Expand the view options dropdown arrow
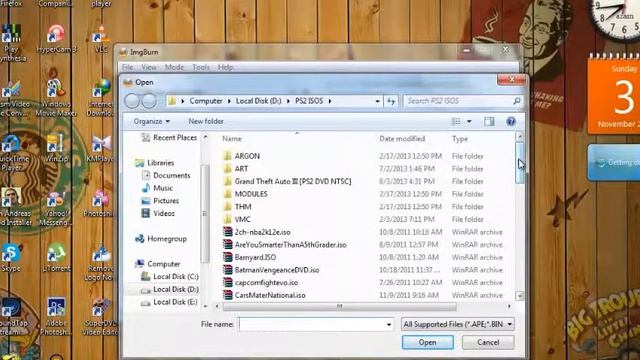Viewport: 640px width, 360px height. pos(469,121)
